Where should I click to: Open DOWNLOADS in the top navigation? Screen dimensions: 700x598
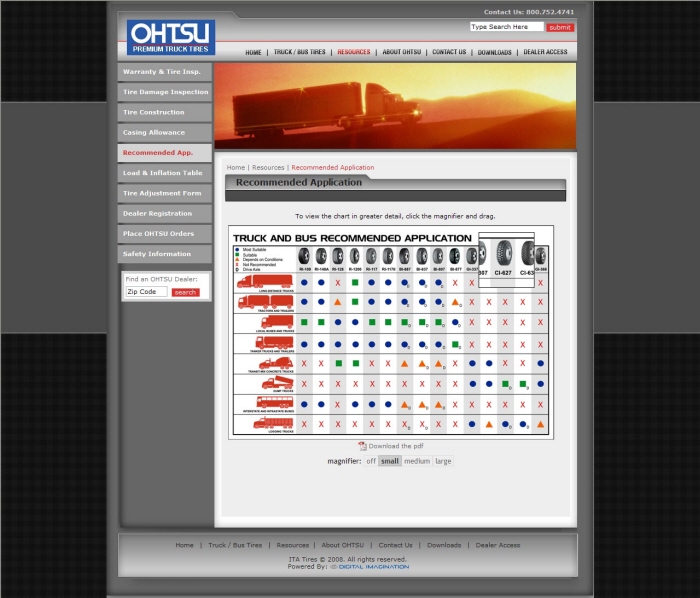tap(495, 52)
